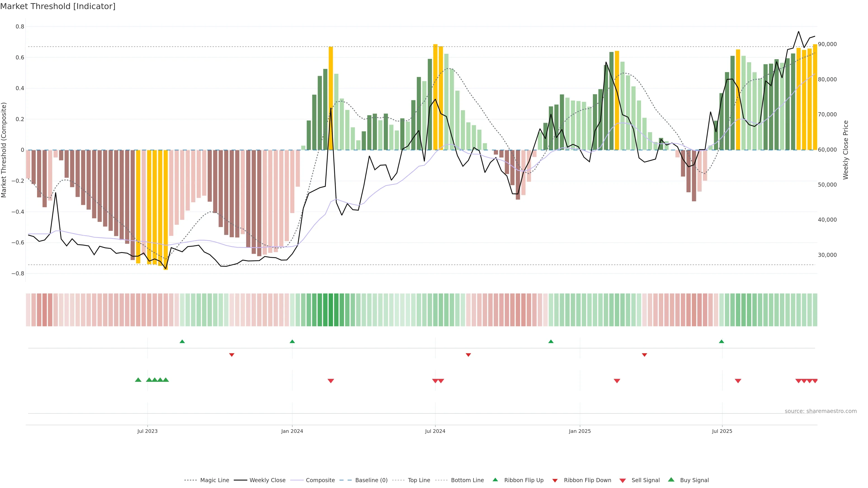Image resolution: width=868 pixels, height=488 pixels.
Task: Click the sell signal marker just after Jul 2025
Action: coord(738,381)
